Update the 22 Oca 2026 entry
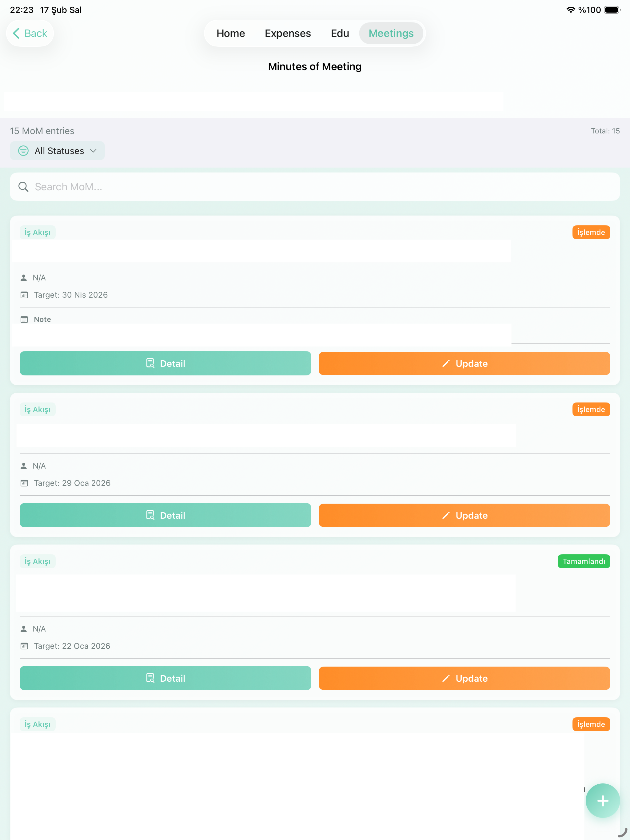This screenshot has width=630, height=840. 464,678
